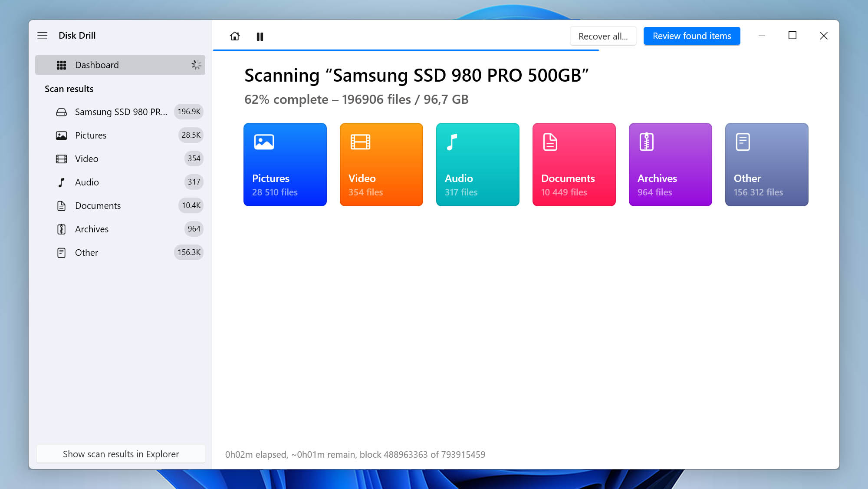
Task: Click the Archives zip icon in sidebar
Action: tap(62, 229)
